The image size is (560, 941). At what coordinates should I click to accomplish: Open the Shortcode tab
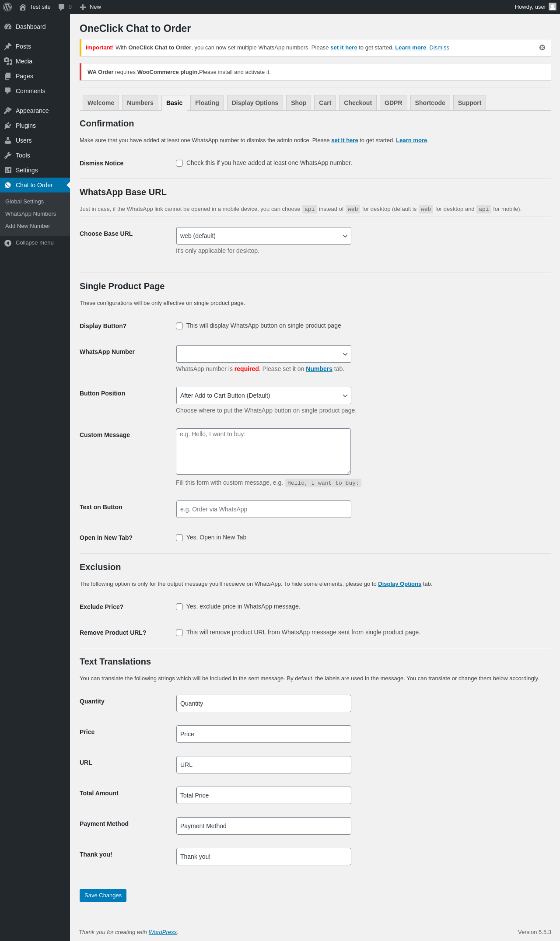430,103
